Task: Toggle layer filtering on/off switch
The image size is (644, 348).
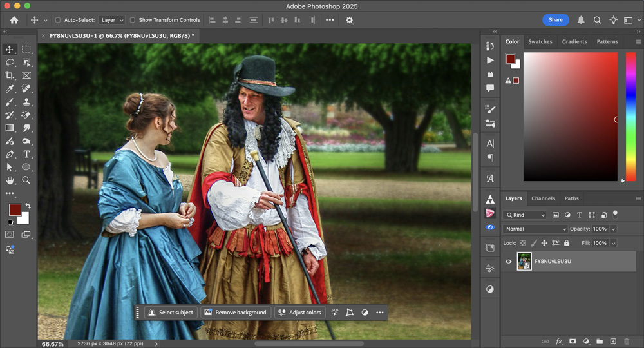Action: coord(615,214)
